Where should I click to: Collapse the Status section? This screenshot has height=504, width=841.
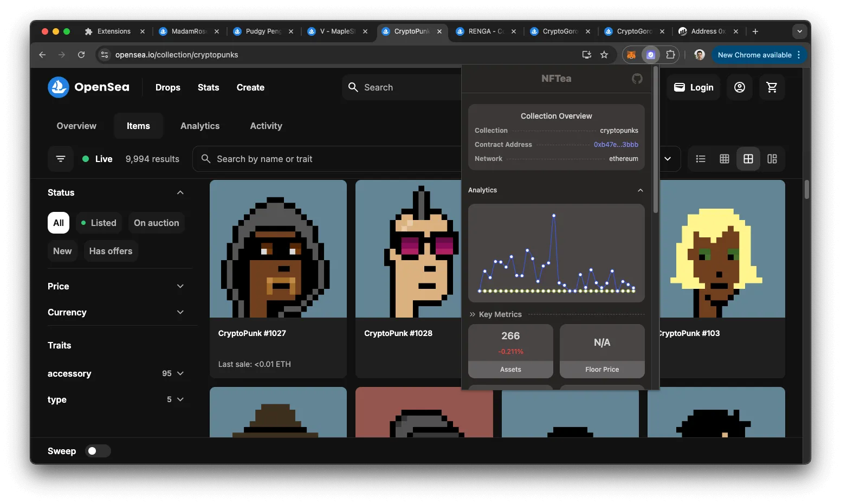click(180, 192)
